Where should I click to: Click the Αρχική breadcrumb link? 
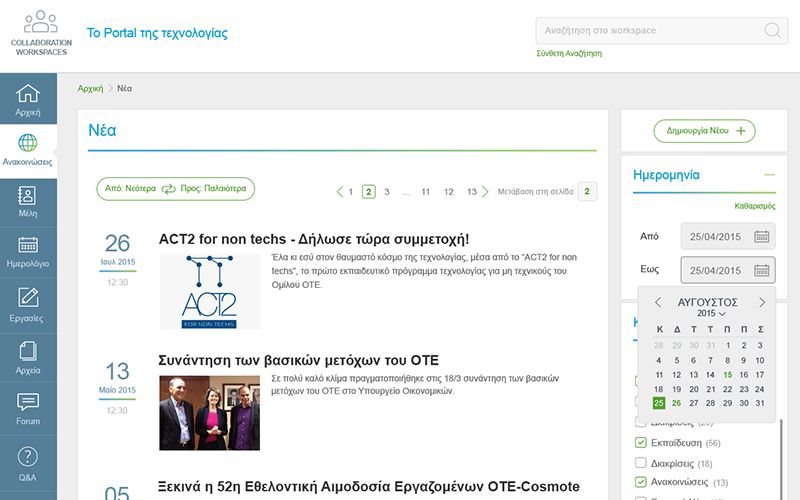(x=90, y=89)
